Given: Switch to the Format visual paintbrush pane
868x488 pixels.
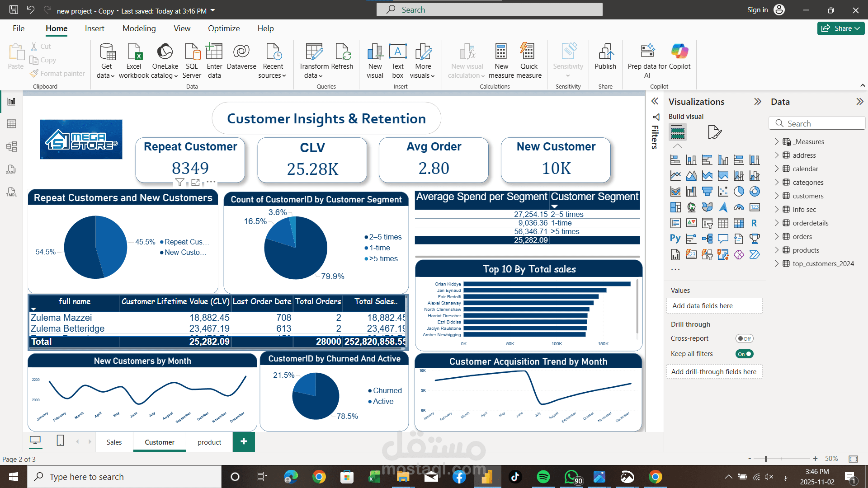Looking at the screenshot, I should click(715, 132).
